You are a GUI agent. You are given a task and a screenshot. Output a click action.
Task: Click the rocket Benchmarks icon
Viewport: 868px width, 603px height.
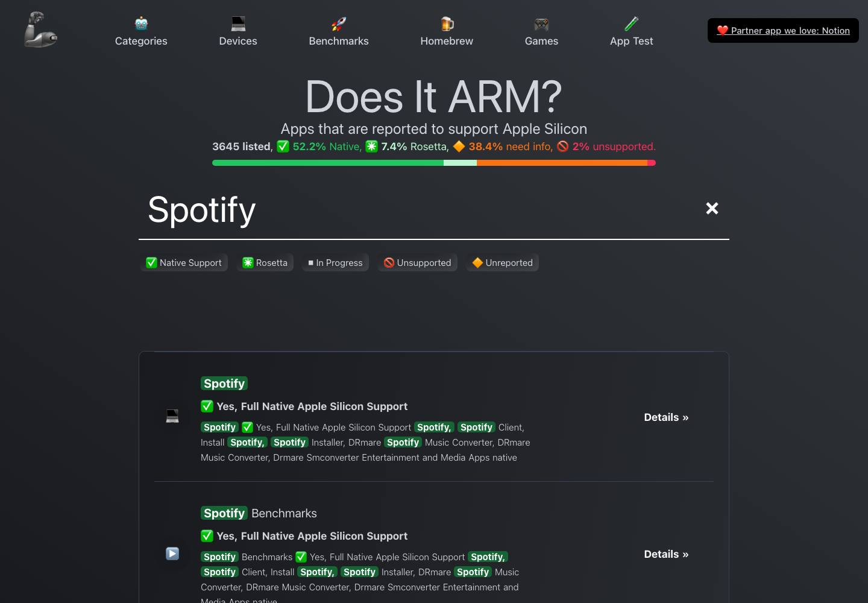pos(339,24)
